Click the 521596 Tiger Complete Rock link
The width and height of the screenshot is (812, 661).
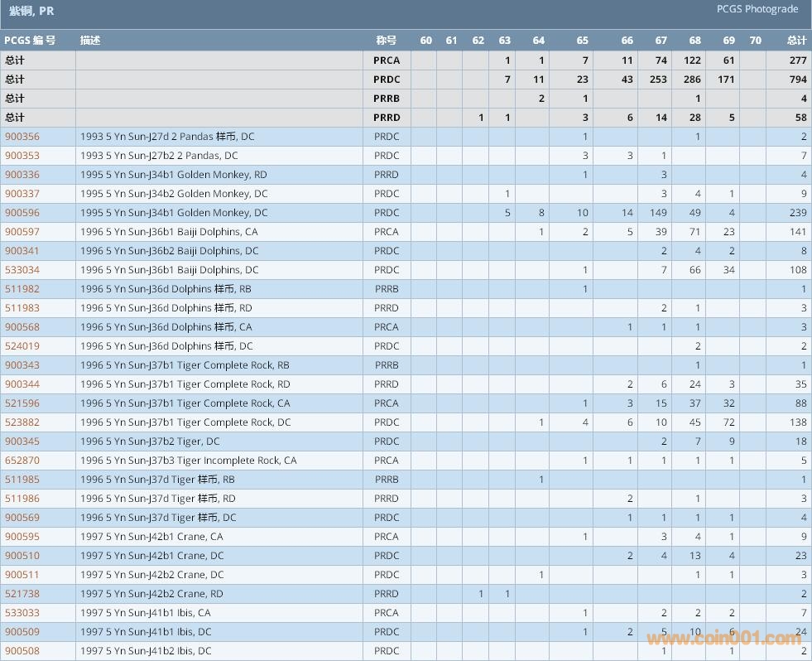pos(22,403)
